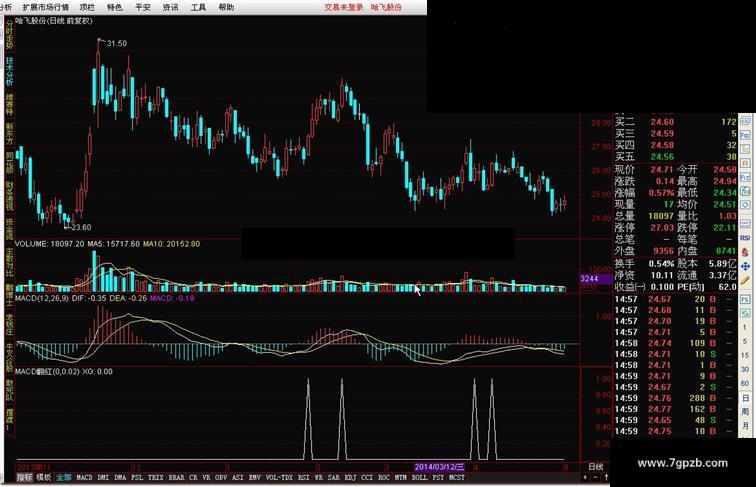
Task: Click the plus button beside 日线 label
Action: (585, 477)
